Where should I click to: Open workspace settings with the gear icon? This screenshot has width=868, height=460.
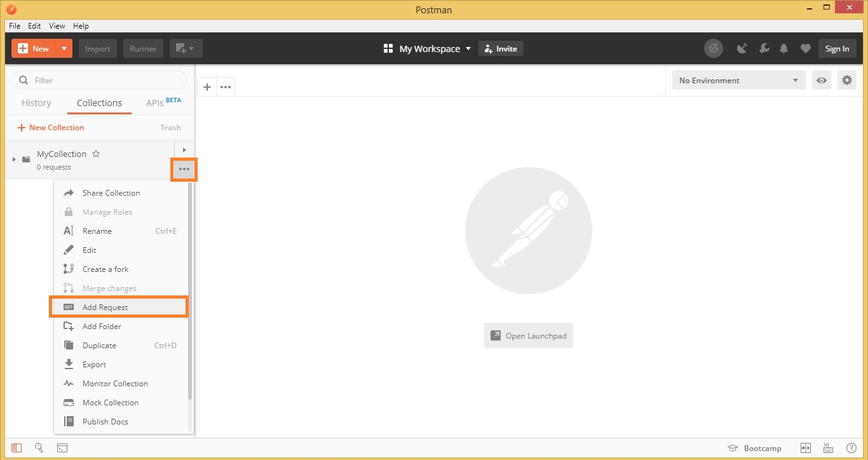pyautogui.click(x=846, y=80)
